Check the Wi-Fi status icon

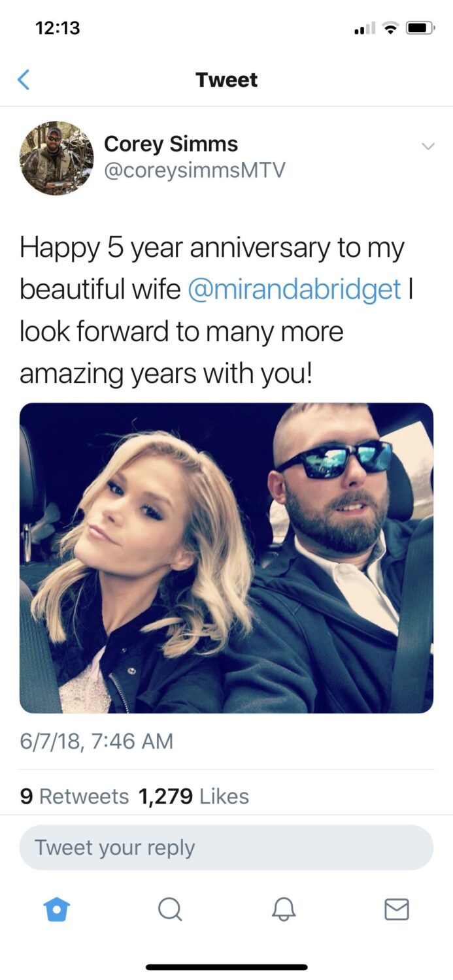tap(391, 28)
